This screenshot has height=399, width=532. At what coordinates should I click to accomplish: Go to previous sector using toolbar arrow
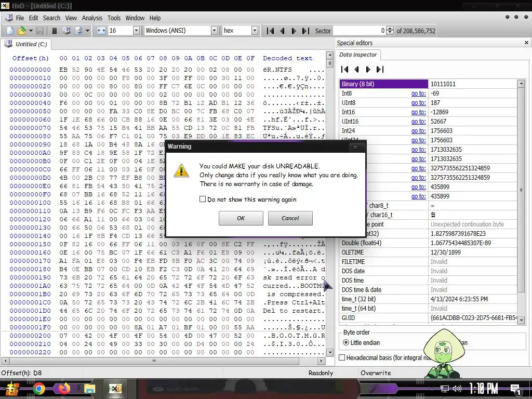[x=282, y=31]
